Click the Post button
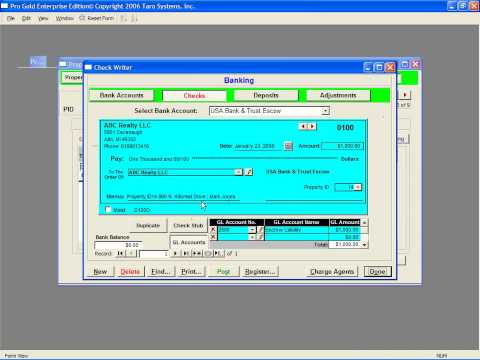The width and height of the screenshot is (480, 360). coord(223,272)
